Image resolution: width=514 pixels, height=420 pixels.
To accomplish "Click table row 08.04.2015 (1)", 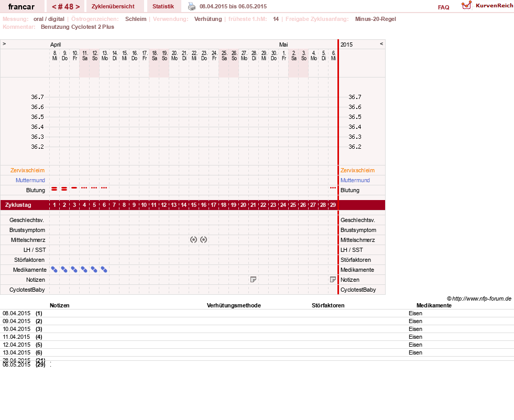I will (257, 313).
